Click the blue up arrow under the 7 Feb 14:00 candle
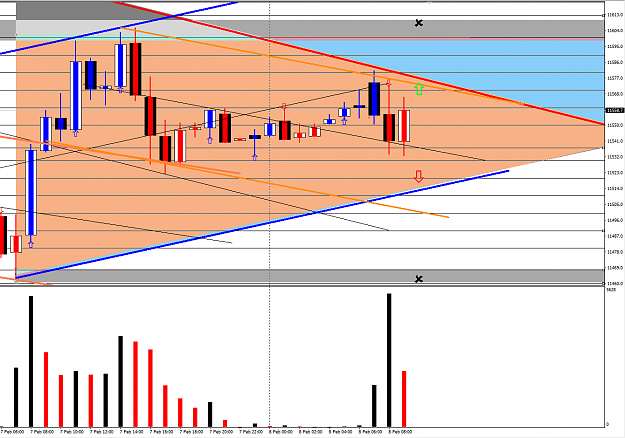The height and width of the screenshot is (438, 625). point(120,90)
